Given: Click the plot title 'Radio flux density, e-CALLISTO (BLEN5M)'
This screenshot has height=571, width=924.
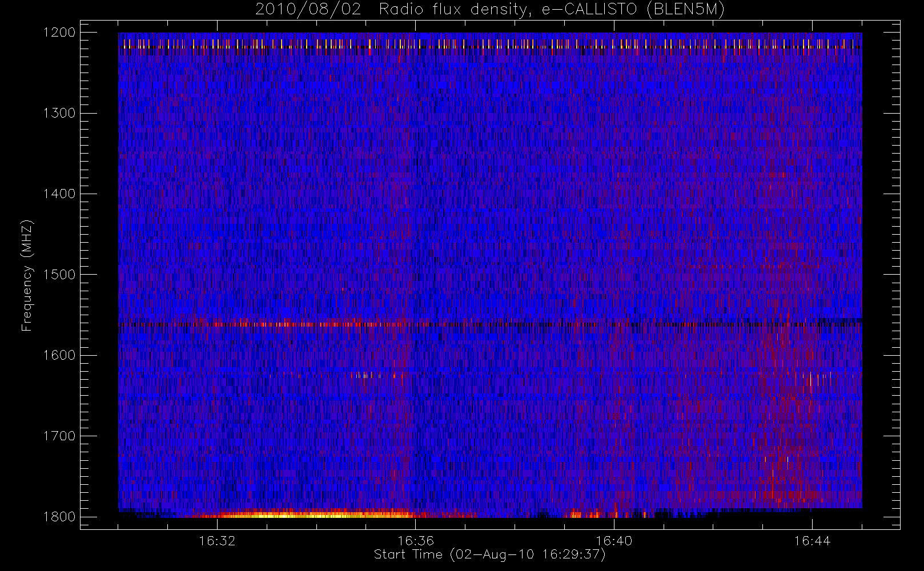Looking at the screenshot, I should [552, 10].
